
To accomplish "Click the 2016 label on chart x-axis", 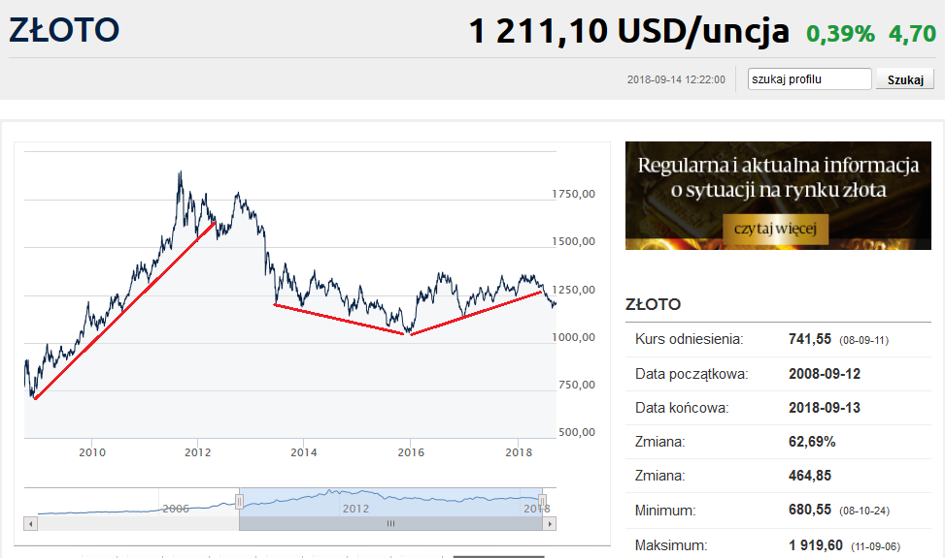I will tap(411, 453).
